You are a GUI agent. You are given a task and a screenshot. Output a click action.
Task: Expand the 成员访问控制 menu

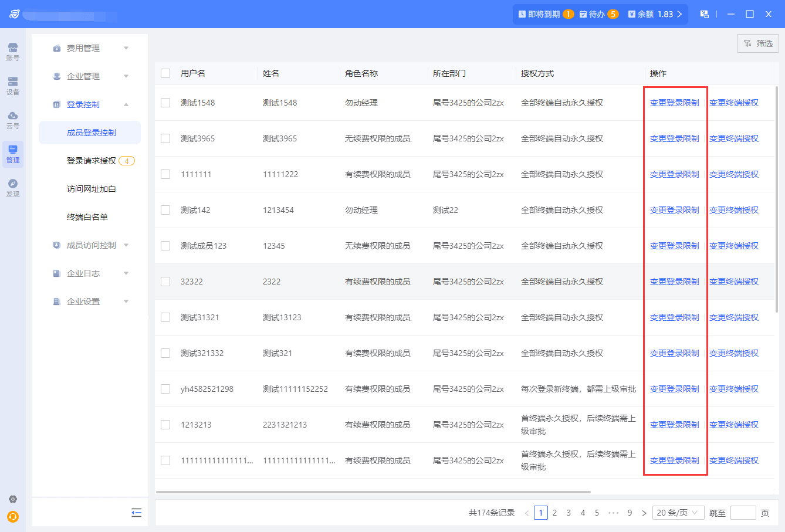(90, 245)
